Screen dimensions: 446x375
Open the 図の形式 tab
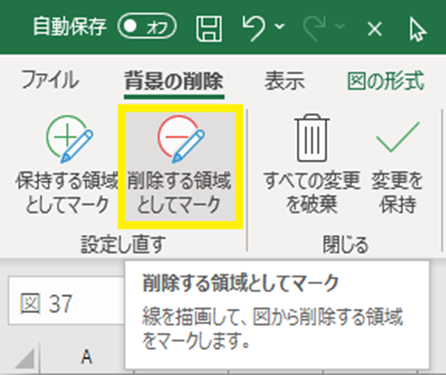coord(386,81)
